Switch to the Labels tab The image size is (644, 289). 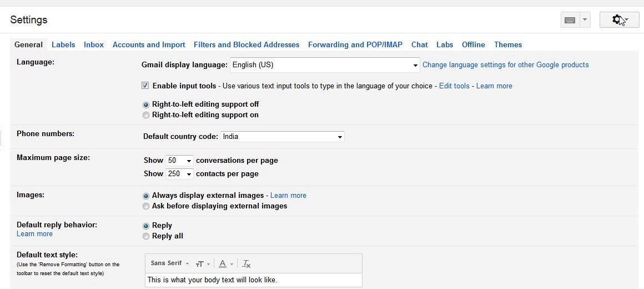(x=63, y=44)
